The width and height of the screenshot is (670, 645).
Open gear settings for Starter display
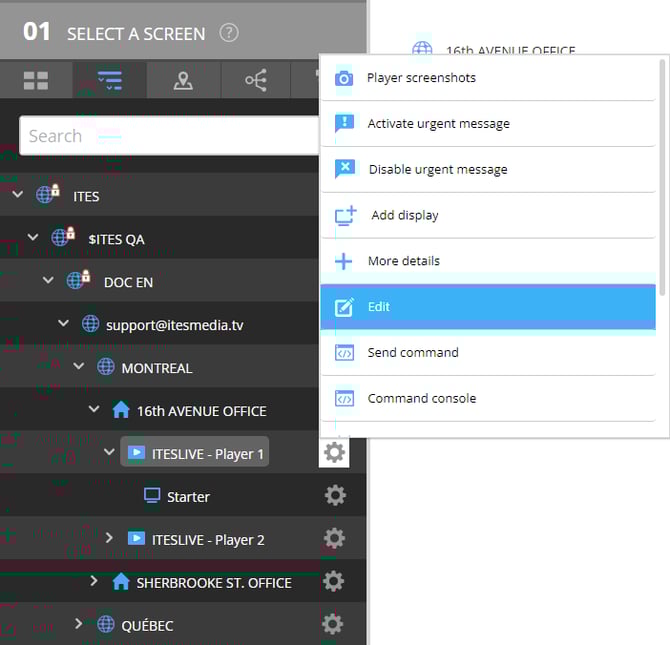pos(334,496)
